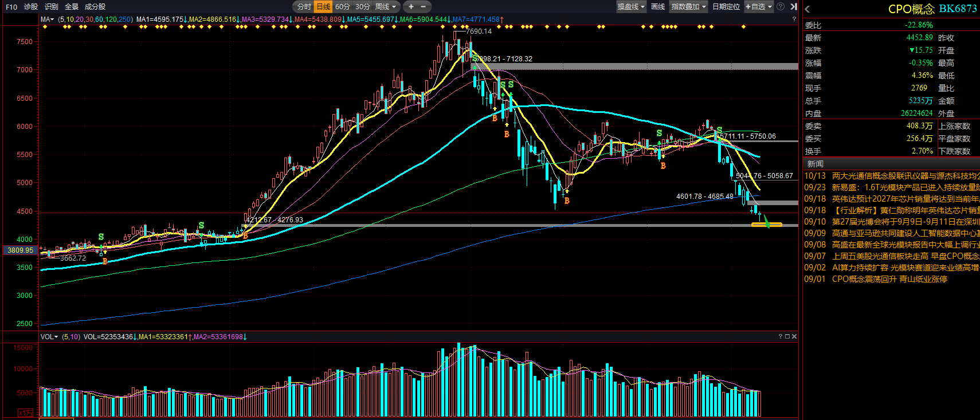Open the 09/23 news about 新易盛 1.6T光模块
The width and height of the screenshot is (980, 420).
892,187
